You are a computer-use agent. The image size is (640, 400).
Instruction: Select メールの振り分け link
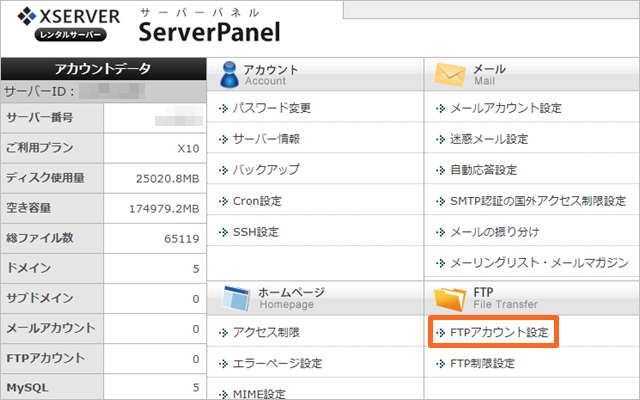coord(494,232)
